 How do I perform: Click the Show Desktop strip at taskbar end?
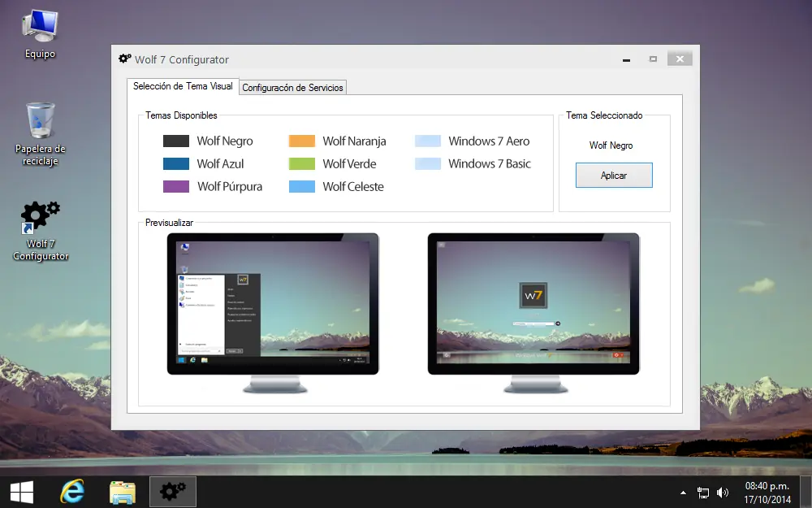[806, 492]
